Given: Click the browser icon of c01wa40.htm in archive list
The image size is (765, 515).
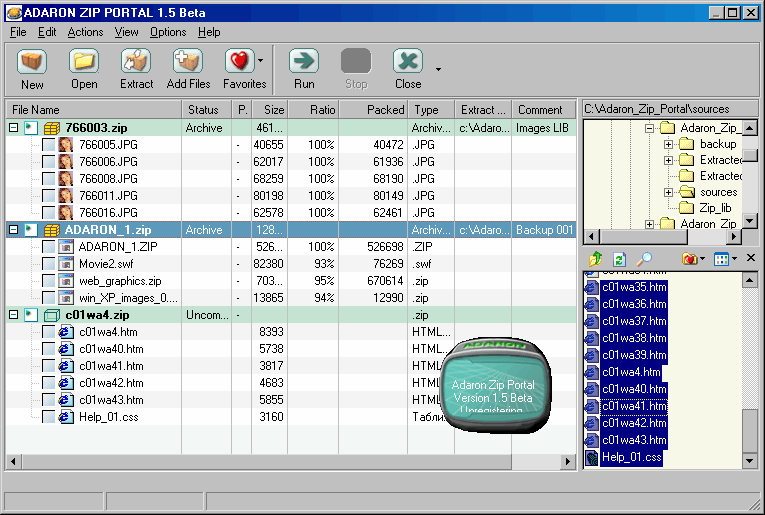Looking at the screenshot, I should point(65,349).
